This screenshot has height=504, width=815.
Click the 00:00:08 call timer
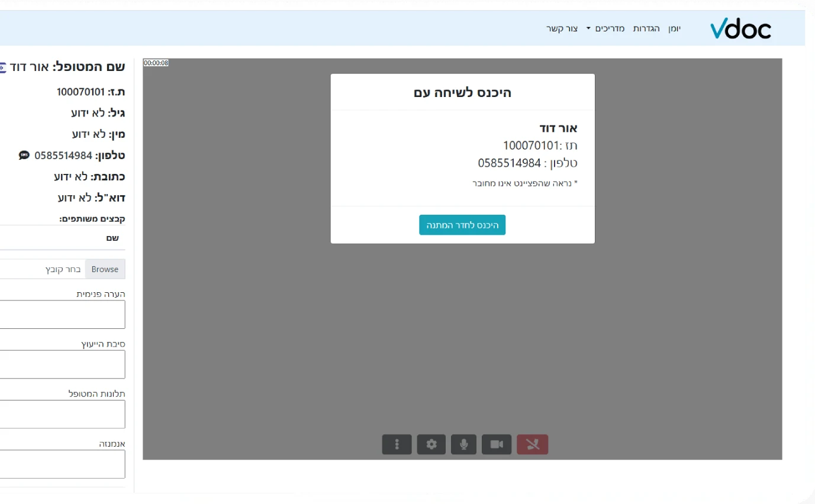(x=156, y=63)
